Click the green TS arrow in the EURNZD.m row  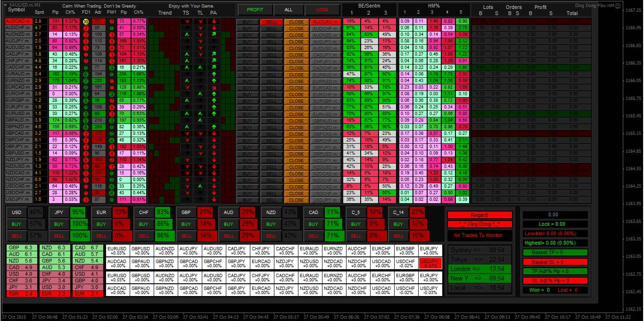point(187,81)
